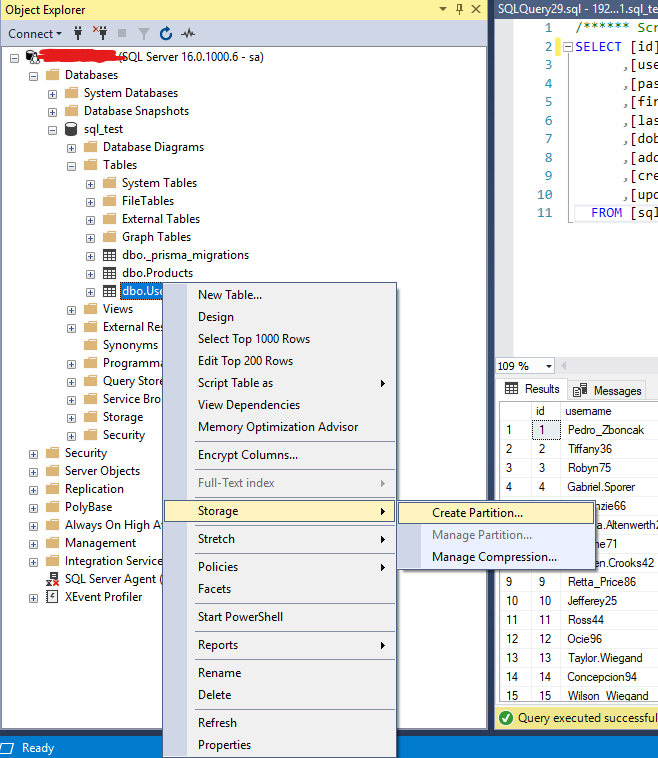Choose View Dependencies
The width and height of the screenshot is (658, 758).
[x=279, y=405]
